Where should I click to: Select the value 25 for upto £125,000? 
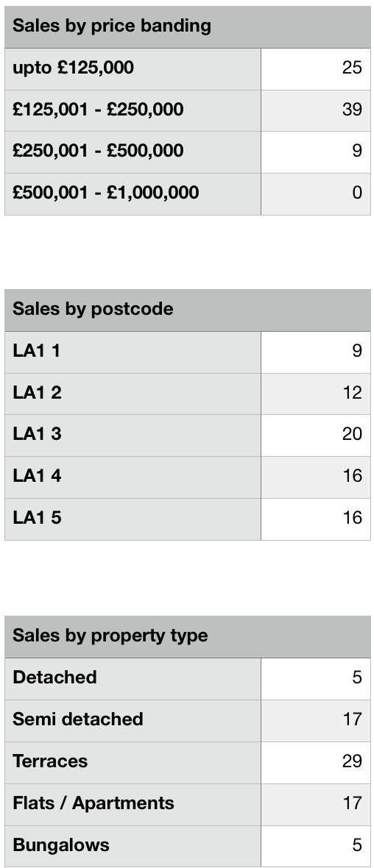tap(352, 68)
